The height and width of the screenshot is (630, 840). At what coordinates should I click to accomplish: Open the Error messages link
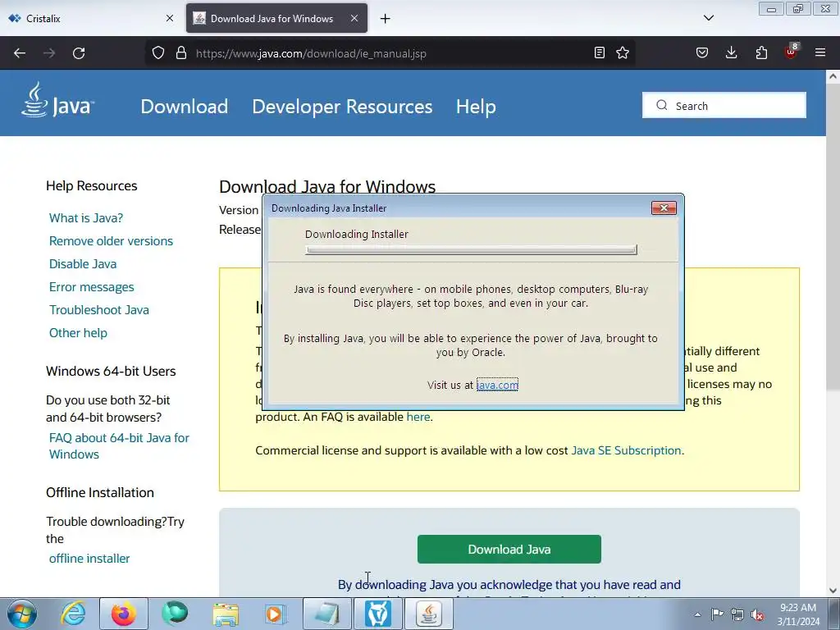[x=92, y=287]
